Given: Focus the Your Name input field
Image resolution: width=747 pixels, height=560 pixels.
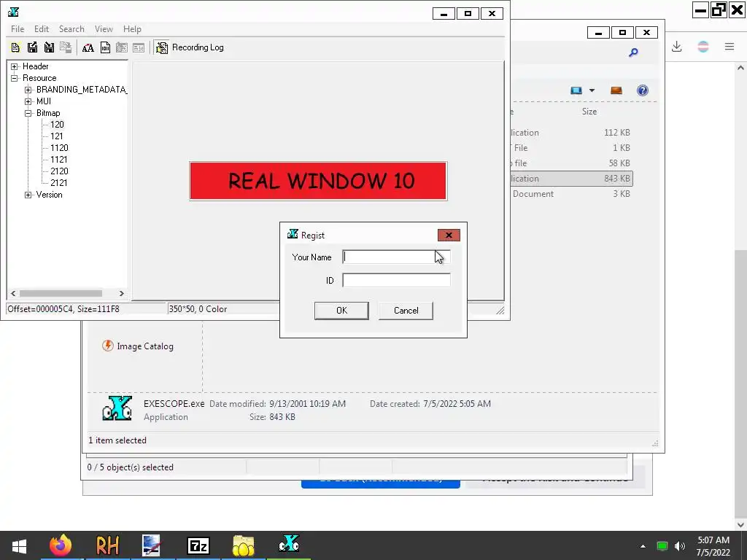Looking at the screenshot, I should [396, 257].
